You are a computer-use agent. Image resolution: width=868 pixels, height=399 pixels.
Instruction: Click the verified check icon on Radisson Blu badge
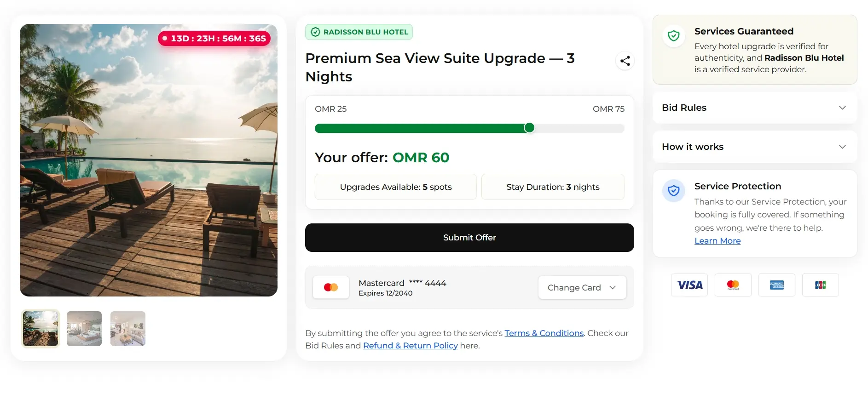[x=315, y=32]
